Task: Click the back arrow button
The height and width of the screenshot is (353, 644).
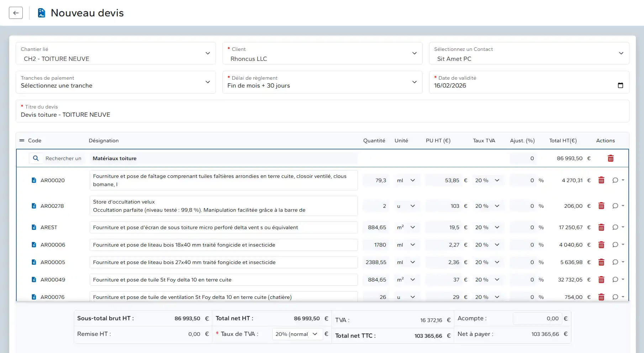Action: pyautogui.click(x=16, y=13)
